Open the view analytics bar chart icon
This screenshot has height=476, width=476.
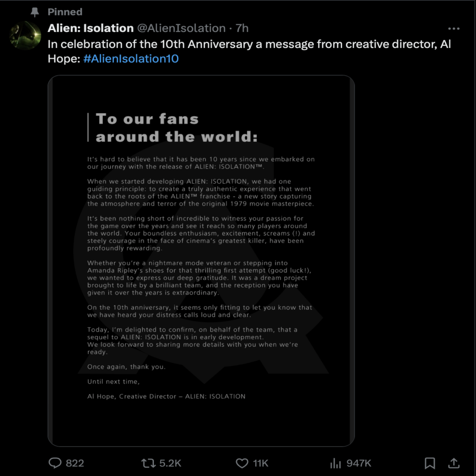[x=336, y=463]
